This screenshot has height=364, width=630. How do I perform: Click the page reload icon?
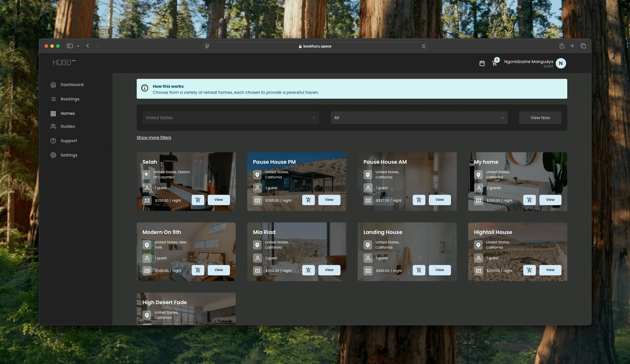point(423,46)
